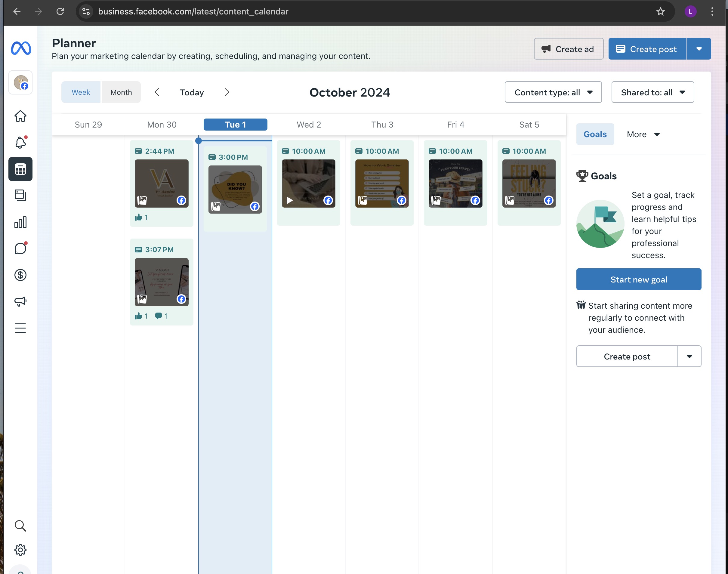Open the Did You Know post thumbnail
728x574 pixels.
(235, 189)
